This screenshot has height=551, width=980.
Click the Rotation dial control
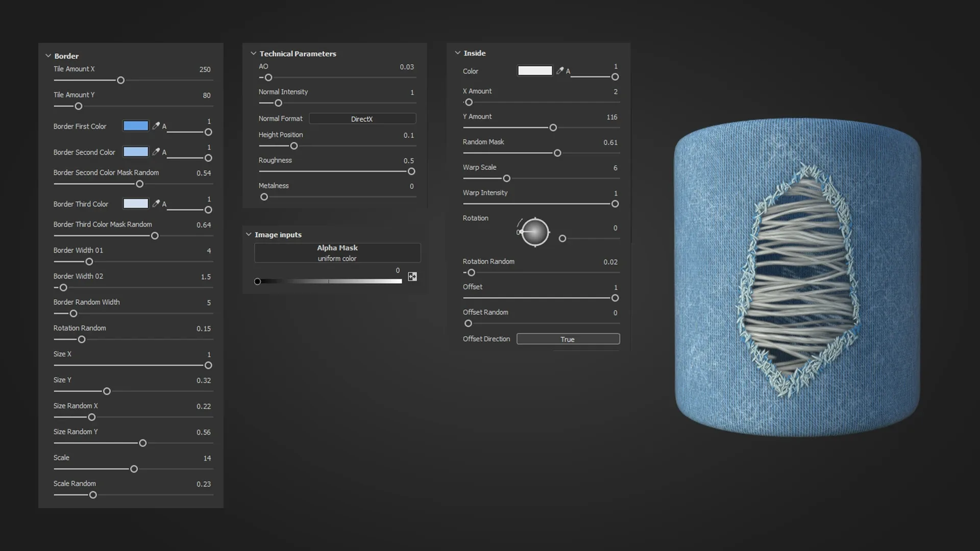pyautogui.click(x=534, y=232)
